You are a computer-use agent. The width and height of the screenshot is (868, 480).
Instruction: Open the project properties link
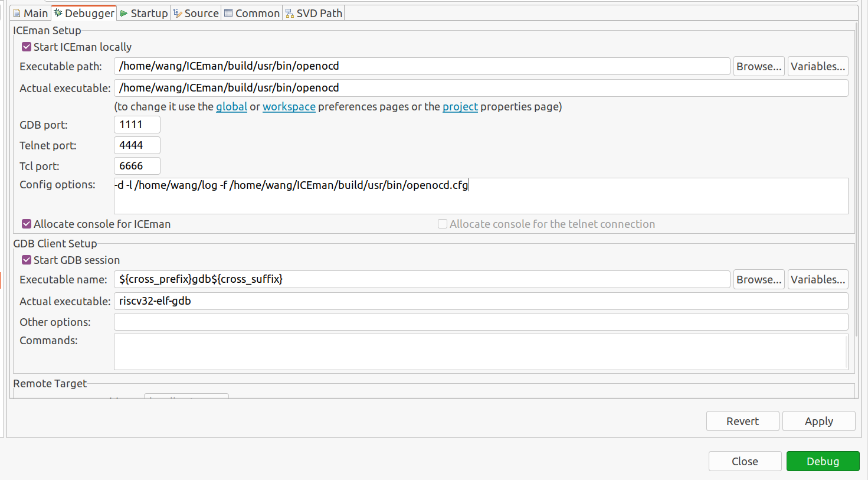(x=460, y=107)
